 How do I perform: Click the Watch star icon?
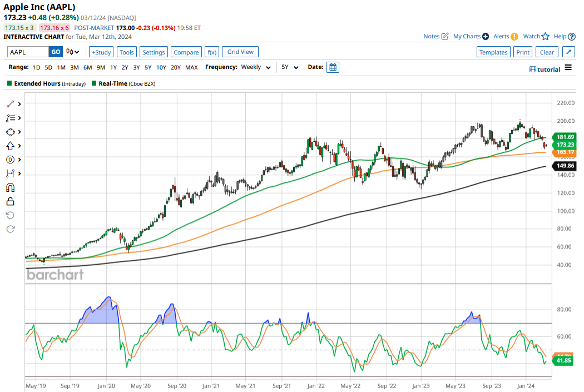pyautogui.click(x=545, y=36)
